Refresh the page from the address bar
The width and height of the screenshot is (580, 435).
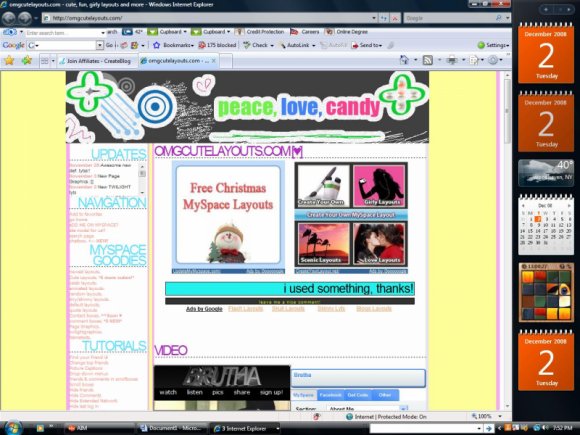(x=384, y=18)
